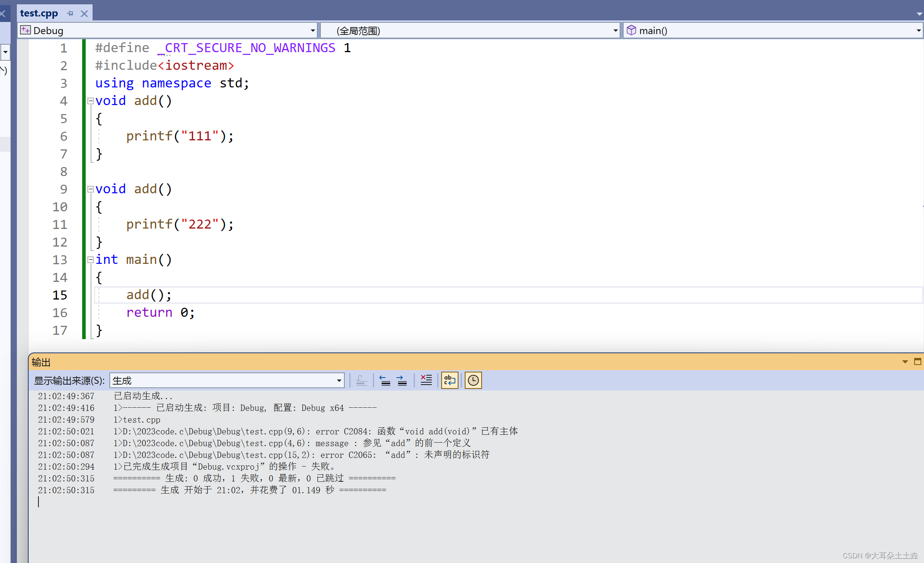Close the test.cpp tab
Viewport: 924px width, 563px height.
click(84, 13)
